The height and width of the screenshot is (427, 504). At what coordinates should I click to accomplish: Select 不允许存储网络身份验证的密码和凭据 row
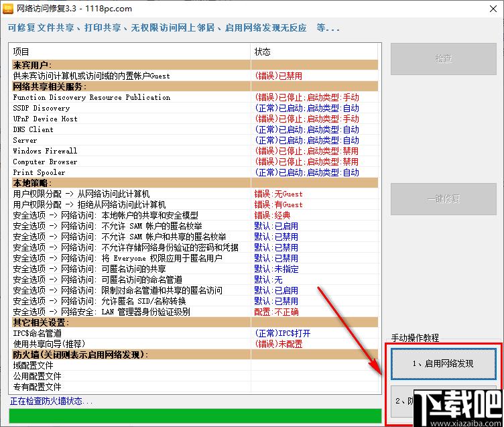click(195, 247)
